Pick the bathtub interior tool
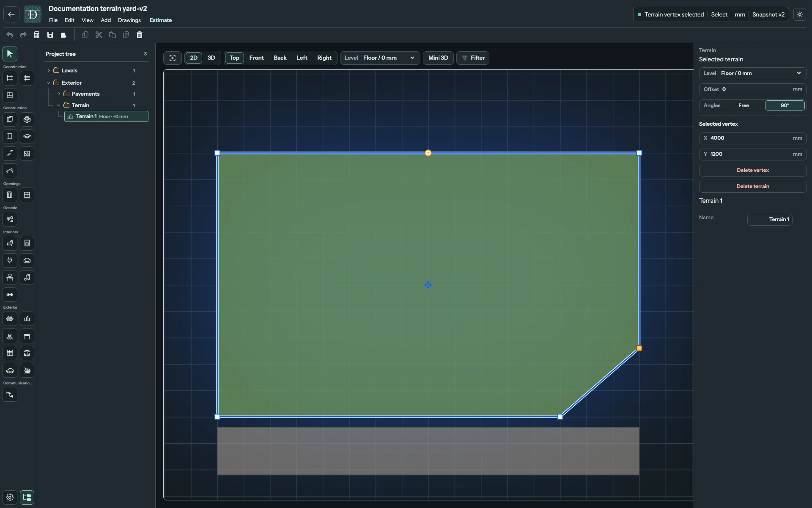Viewport: 812px width, 508px height. click(x=10, y=243)
